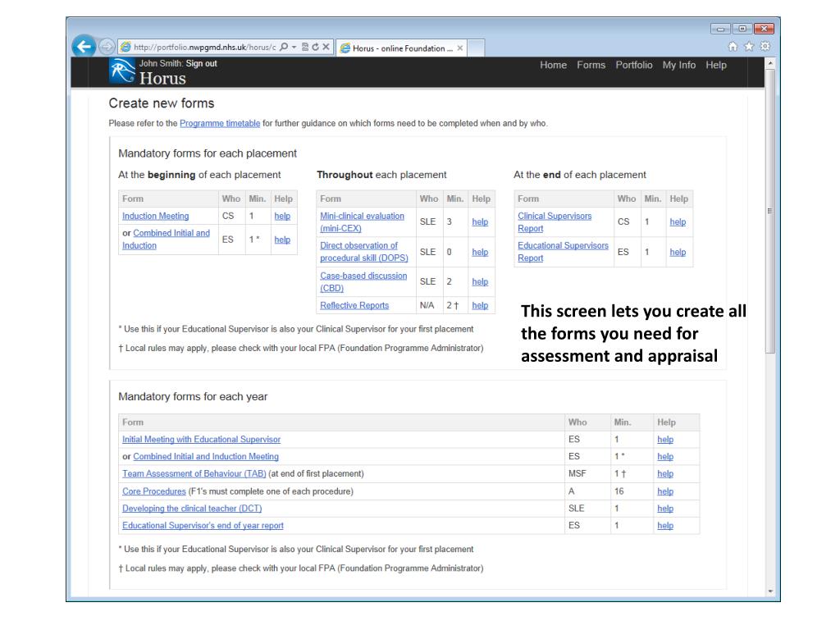The height and width of the screenshot is (630, 840).
Task: Click the scrollbar up arrow
Action: [x=770, y=62]
